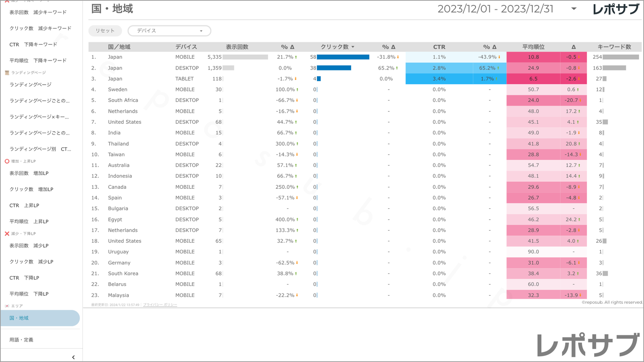Click the large レポサブ watermark logo
The width and height of the screenshot is (644, 362).
coord(587,345)
